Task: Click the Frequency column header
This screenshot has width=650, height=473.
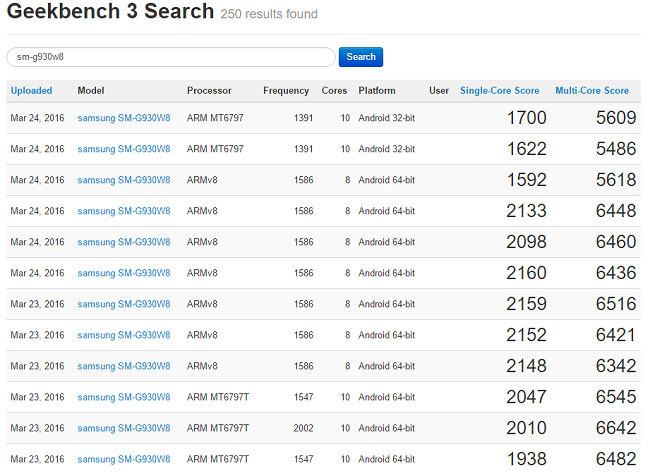Action: pyautogui.click(x=286, y=91)
